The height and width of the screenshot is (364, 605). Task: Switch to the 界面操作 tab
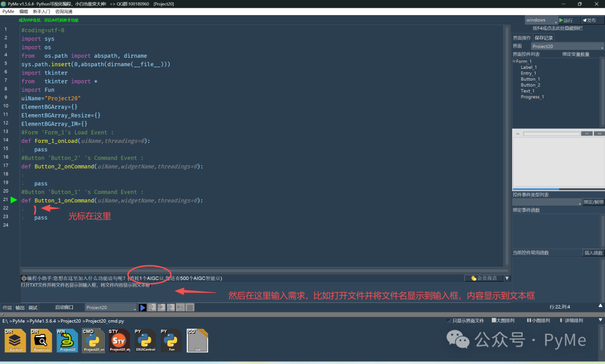pos(522,38)
